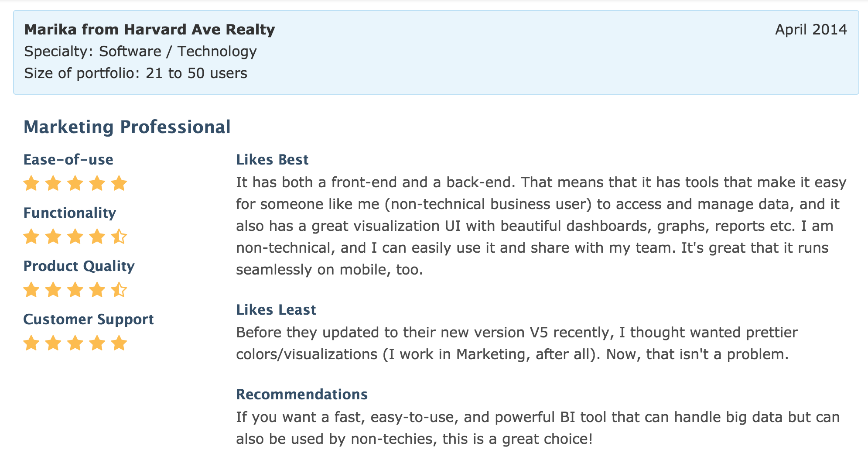Click the half star under Functionality
Viewport: 868px width, 460px height.
click(x=119, y=237)
